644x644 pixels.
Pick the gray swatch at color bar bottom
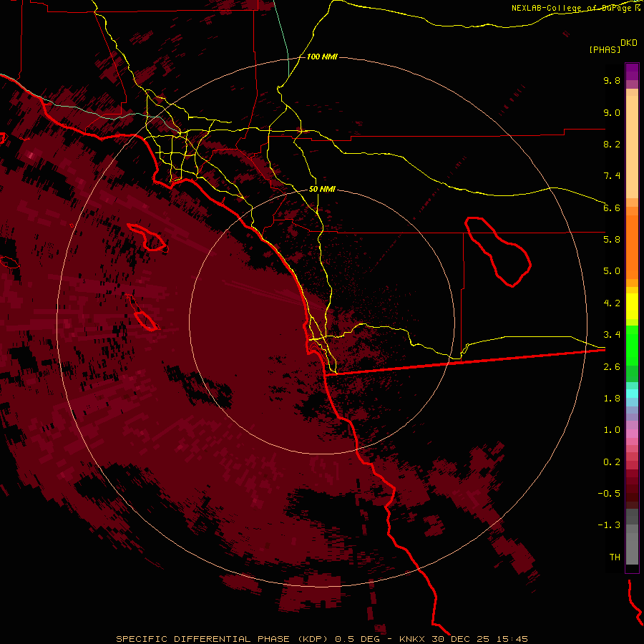click(632, 550)
